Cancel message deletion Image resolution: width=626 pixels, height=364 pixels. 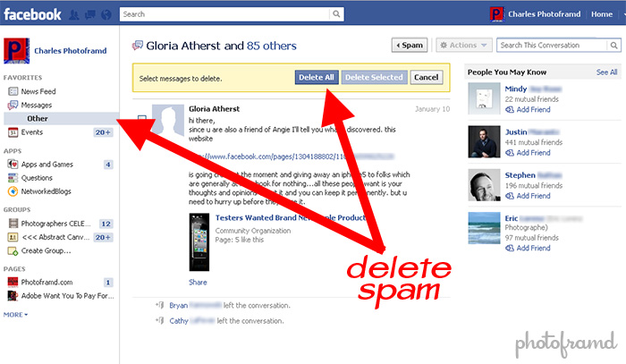[426, 77]
